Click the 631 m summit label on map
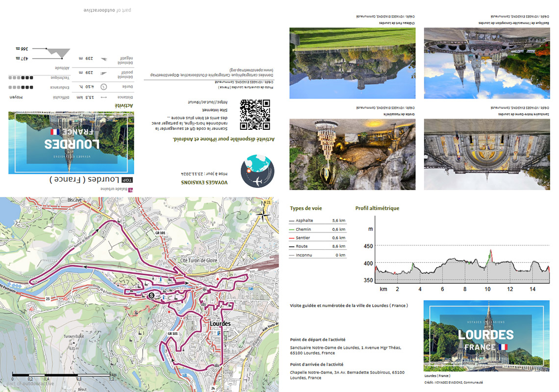 [73, 348]
